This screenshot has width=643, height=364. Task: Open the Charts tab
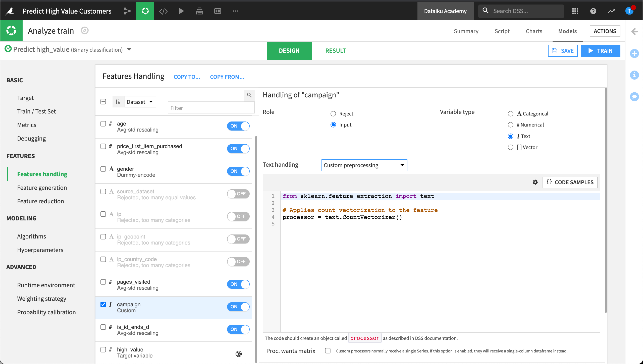coord(534,31)
